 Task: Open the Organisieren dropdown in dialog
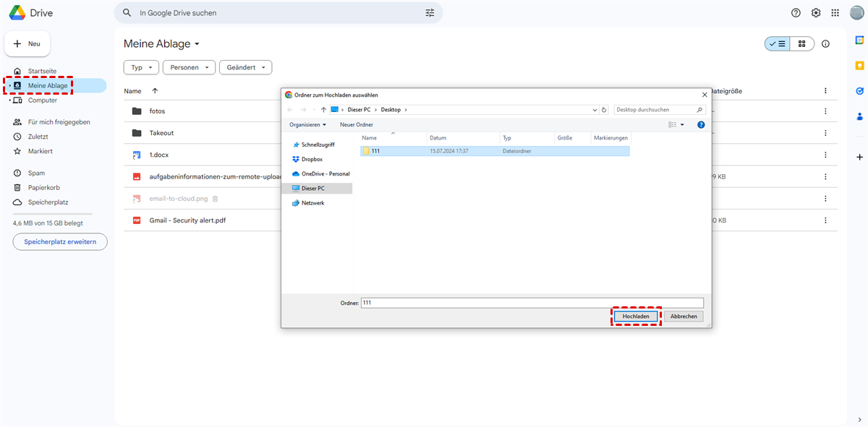coord(307,124)
